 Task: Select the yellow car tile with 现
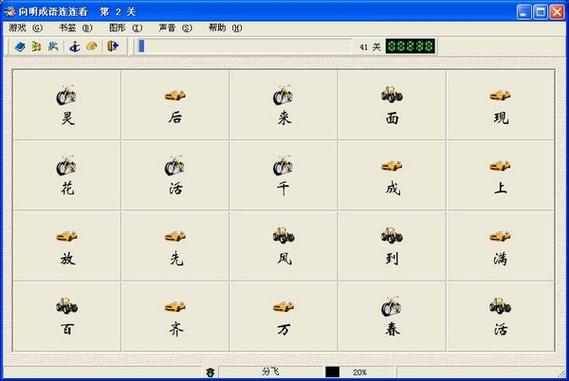tap(500, 105)
